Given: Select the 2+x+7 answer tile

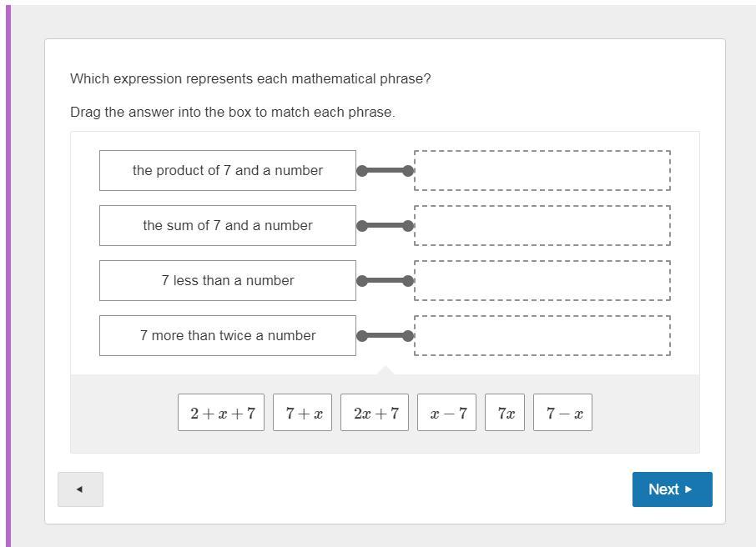Looking at the screenshot, I should 221,413.
